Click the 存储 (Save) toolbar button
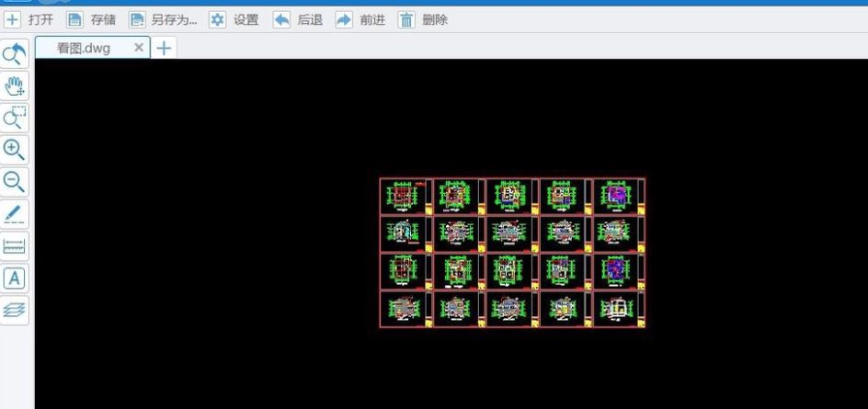This screenshot has width=868, height=409. 89,19
